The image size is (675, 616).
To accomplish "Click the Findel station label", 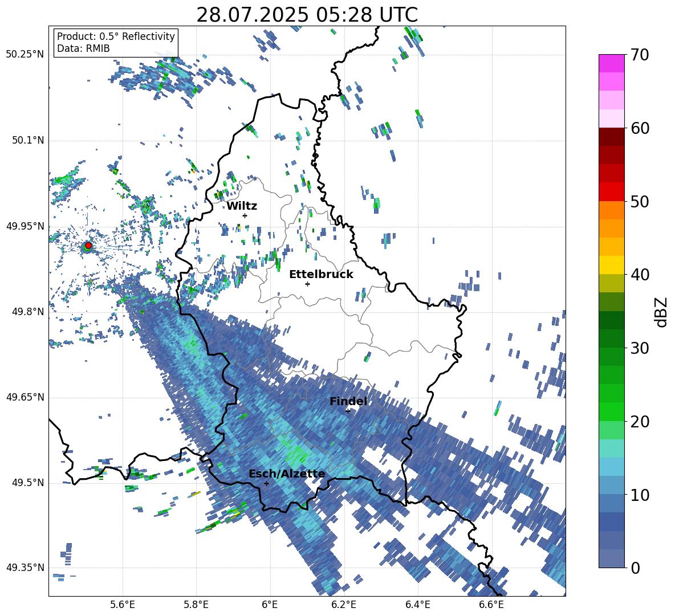I will [348, 401].
